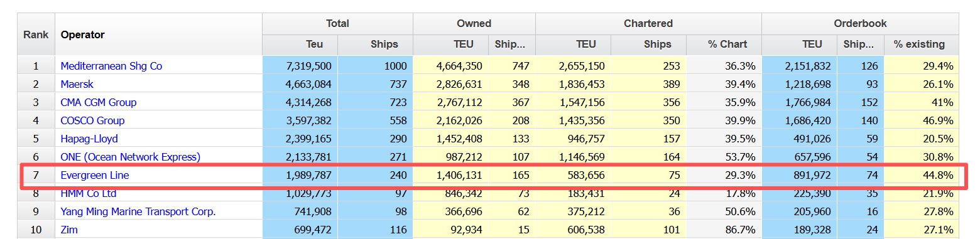The width and height of the screenshot is (980, 239).
Task: Click the Total group header
Action: [337, 24]
